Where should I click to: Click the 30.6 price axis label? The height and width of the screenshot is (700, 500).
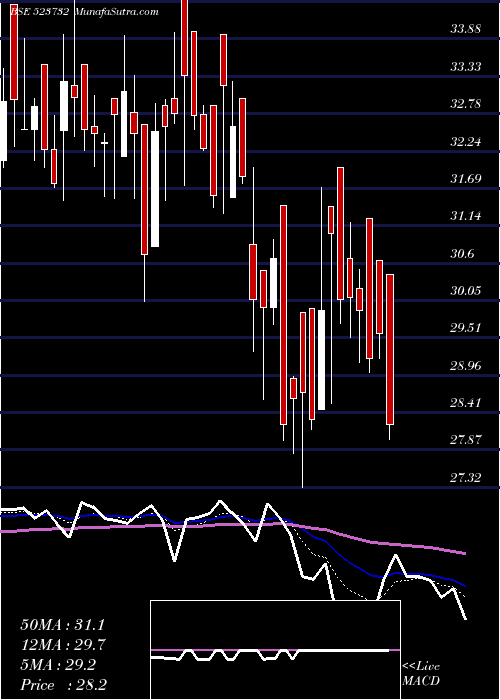(x=462, y=254)
